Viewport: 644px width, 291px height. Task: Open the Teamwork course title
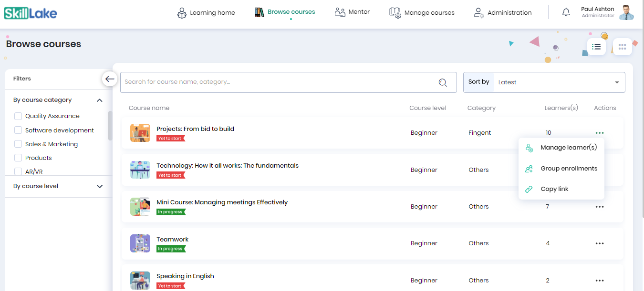[x=173, y=240]
